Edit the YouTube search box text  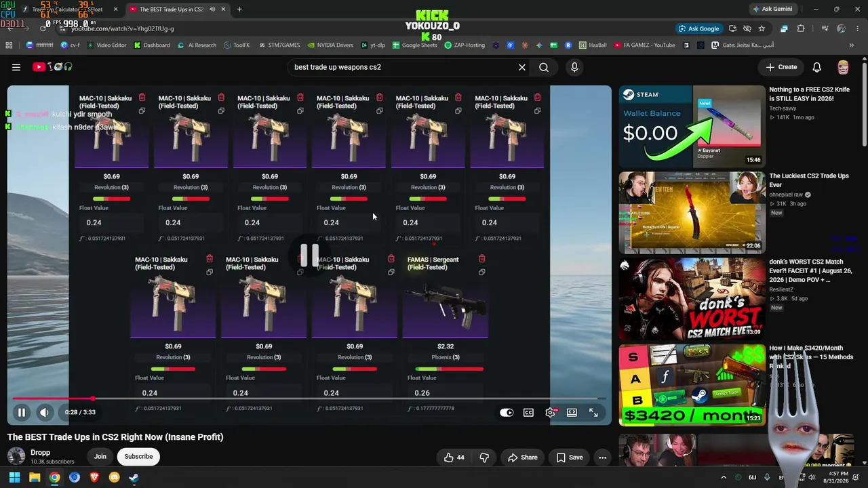[400, 67]
